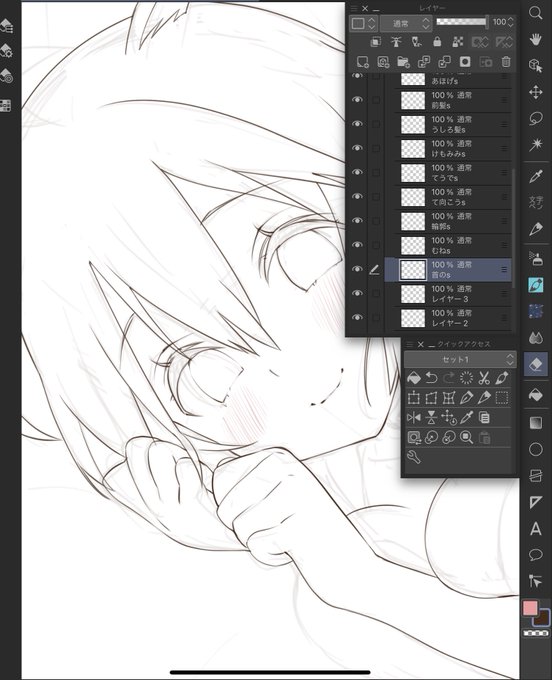Click the あほげs layer name
This screenshot has width=552, height=680.
tap(444, 81)
